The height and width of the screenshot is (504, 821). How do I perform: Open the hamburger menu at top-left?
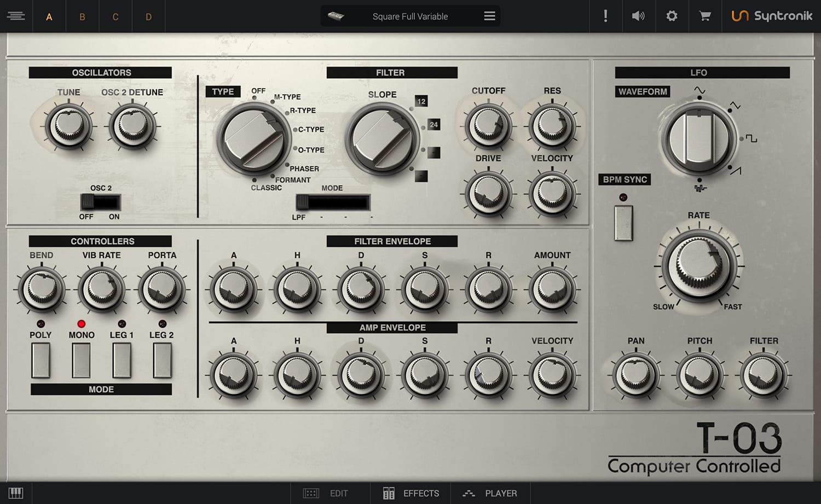(x=16, y=16)
